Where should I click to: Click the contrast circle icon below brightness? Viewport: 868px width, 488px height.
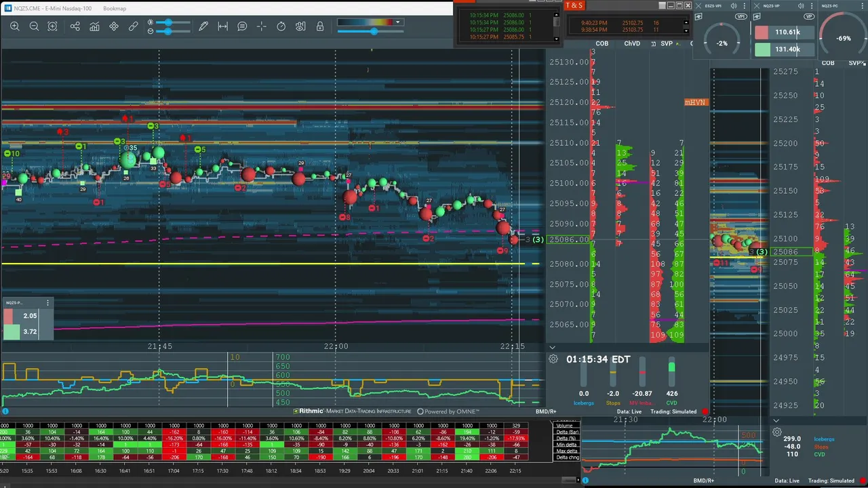tap(151, 31)
